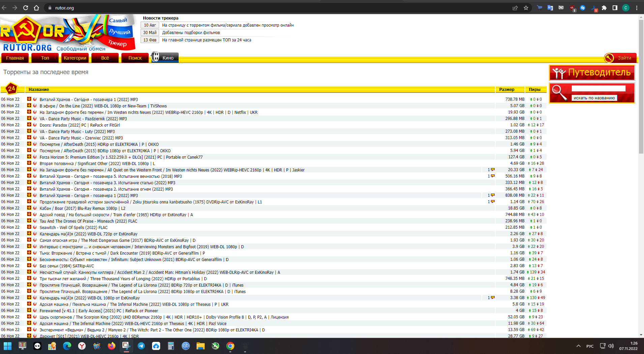644x354 pixels.
Task: Open the Топ menu tab
Action: [x=45, y=58]
